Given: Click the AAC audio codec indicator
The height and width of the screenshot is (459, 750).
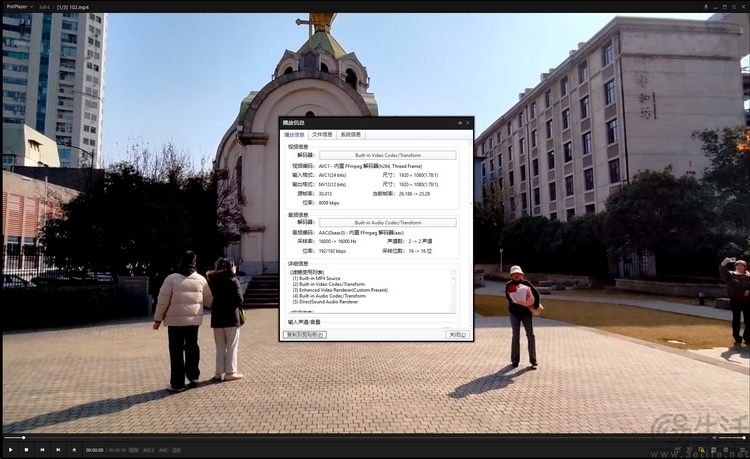Looking at the screenshot, I should click(x=163, y=450).
